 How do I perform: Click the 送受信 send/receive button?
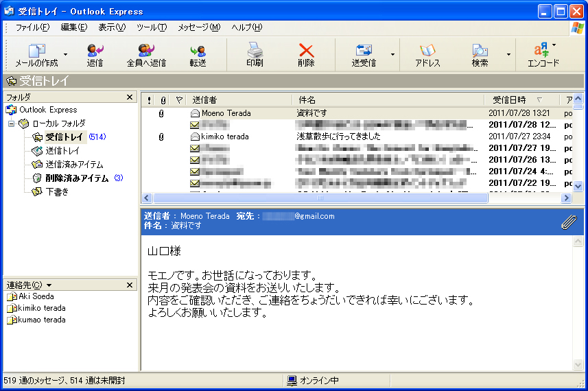click(x=364, y=55)
